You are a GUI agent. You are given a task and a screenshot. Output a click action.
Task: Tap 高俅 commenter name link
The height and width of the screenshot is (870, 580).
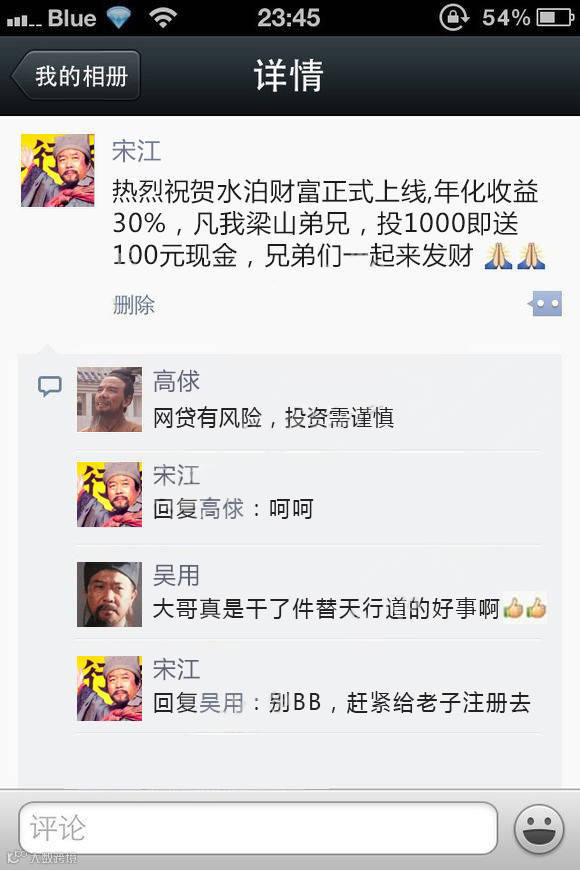coord(176,381)
